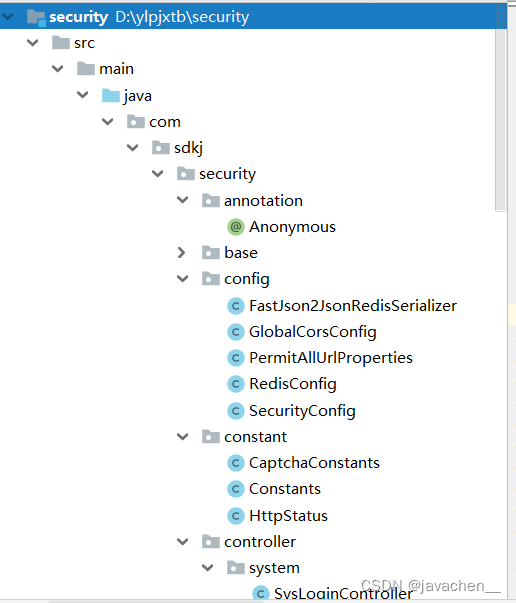Click the project tree vertical scrollbar

point(500,119)
